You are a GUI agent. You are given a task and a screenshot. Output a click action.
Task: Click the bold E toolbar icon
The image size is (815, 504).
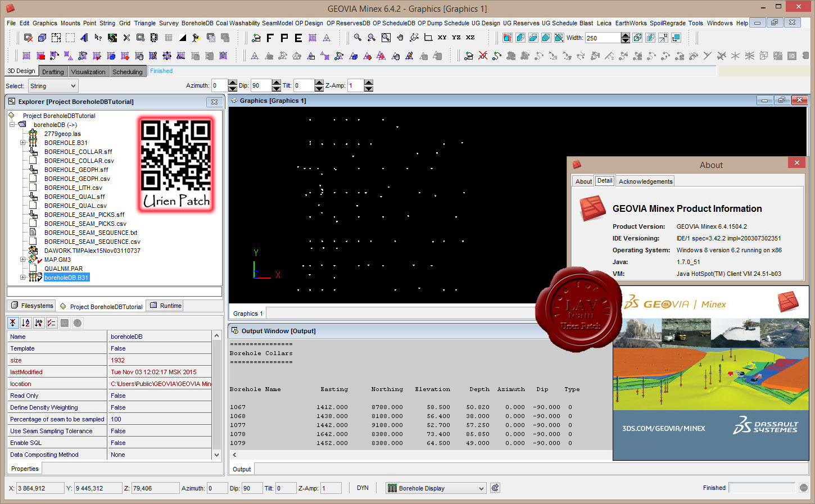point(298,38)
